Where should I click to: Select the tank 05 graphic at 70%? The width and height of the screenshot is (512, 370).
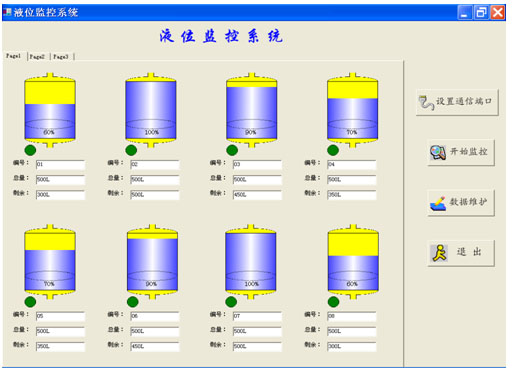[50, 262]
